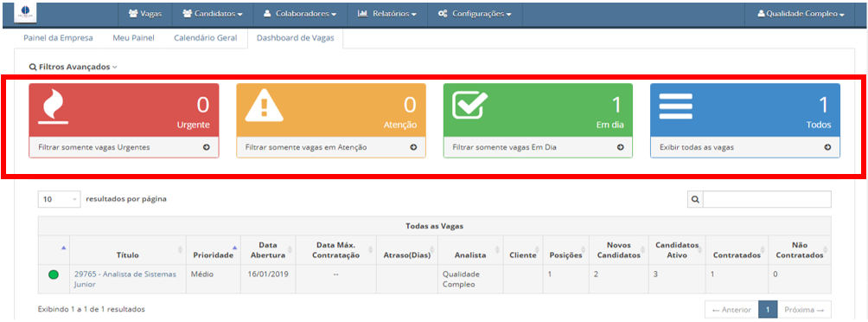The image size is (868, 322).
Task: Open the Calendário Geral tab
Action: click(206, 38)
